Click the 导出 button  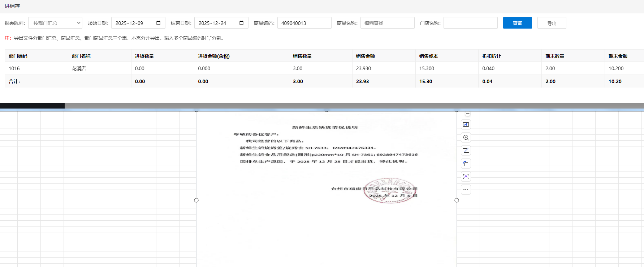tap(552, 23)
